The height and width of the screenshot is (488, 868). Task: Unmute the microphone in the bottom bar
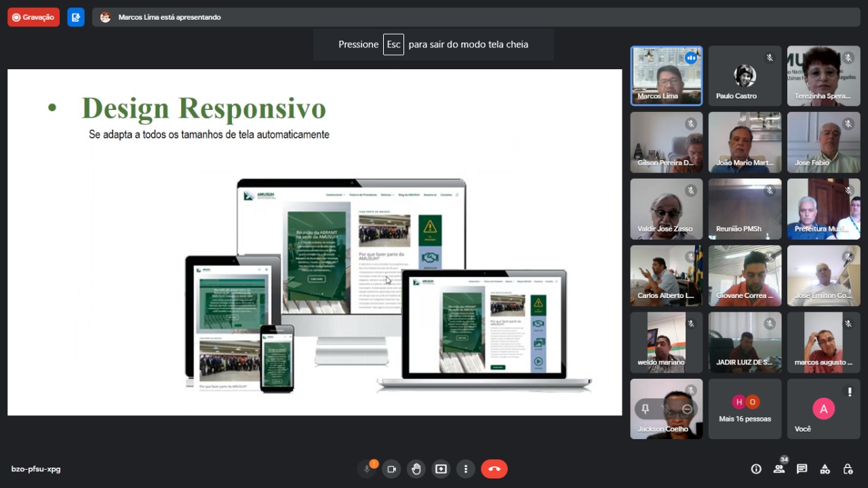(367, 469)
